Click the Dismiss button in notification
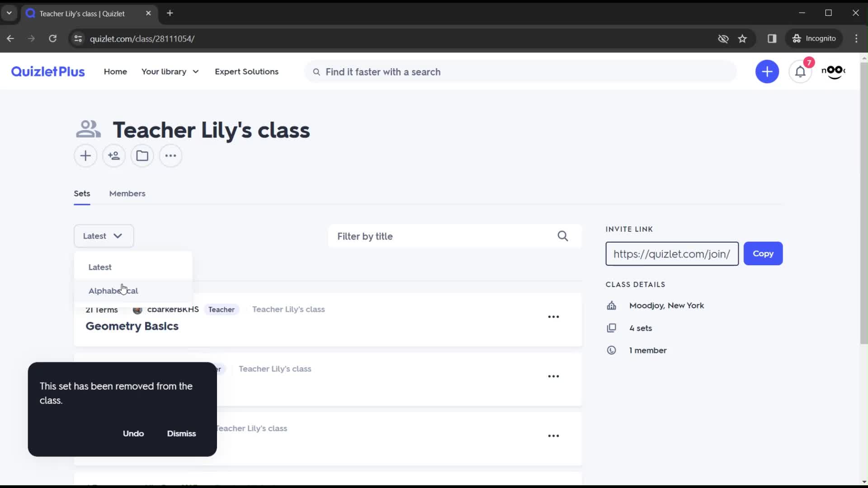 181,432
